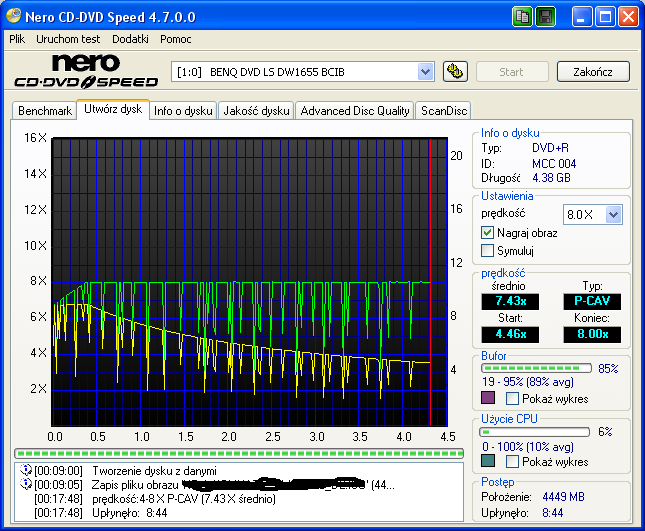645x531 pixels.
Task: Close the Nero CD-DVD Speed window
Action: 628,17
